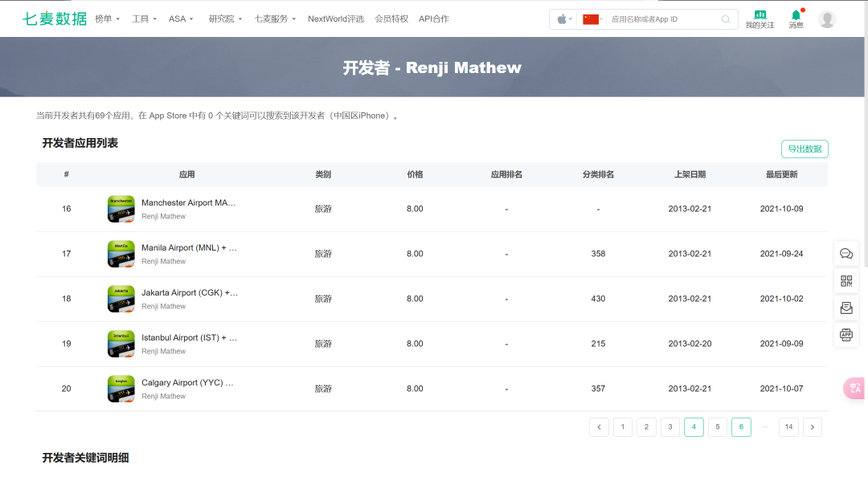
Task: Open NextWorld评选 page
Action: tap(336, 18)
